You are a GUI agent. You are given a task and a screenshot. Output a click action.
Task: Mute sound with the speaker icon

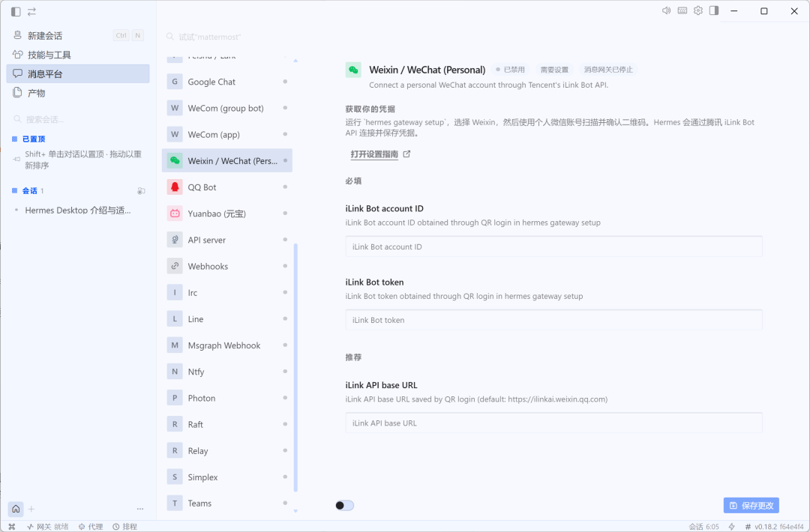(667, 10)
